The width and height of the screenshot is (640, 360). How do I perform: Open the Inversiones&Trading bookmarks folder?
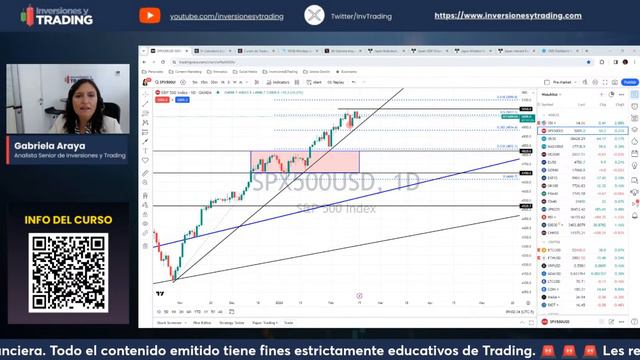[280, 72]
